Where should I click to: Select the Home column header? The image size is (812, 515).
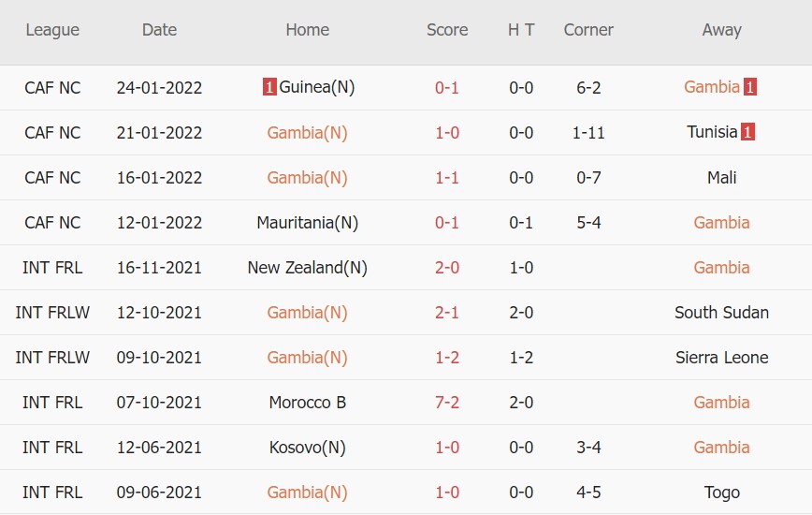(307, 30)
